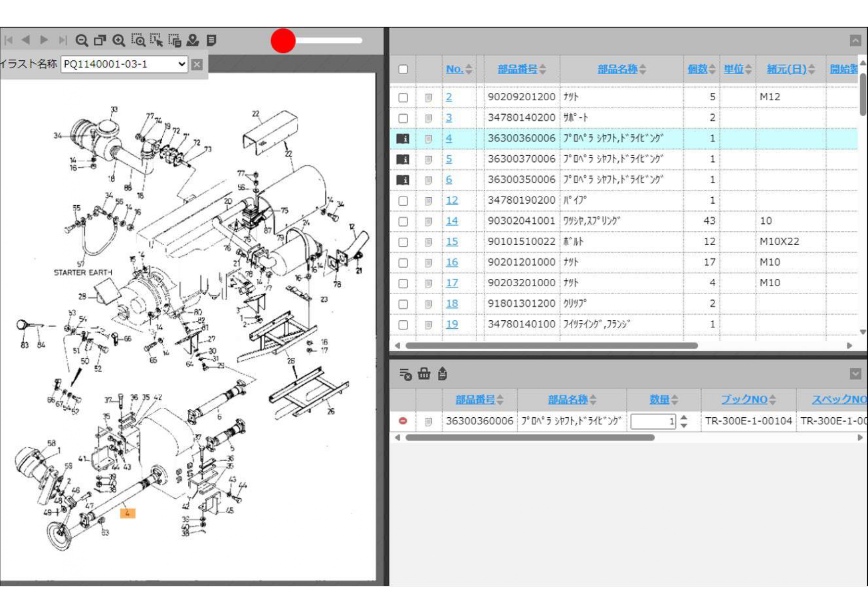Toggle the select-all checkbox in table header
Image resolution: width=868 pixels, height=613 pixels.
point(403,69)
